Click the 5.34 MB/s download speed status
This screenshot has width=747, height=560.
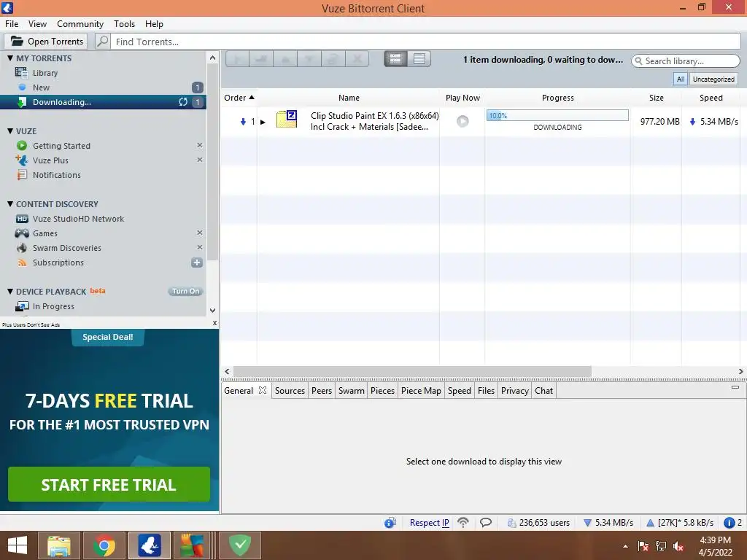click(x=608, y=522)
